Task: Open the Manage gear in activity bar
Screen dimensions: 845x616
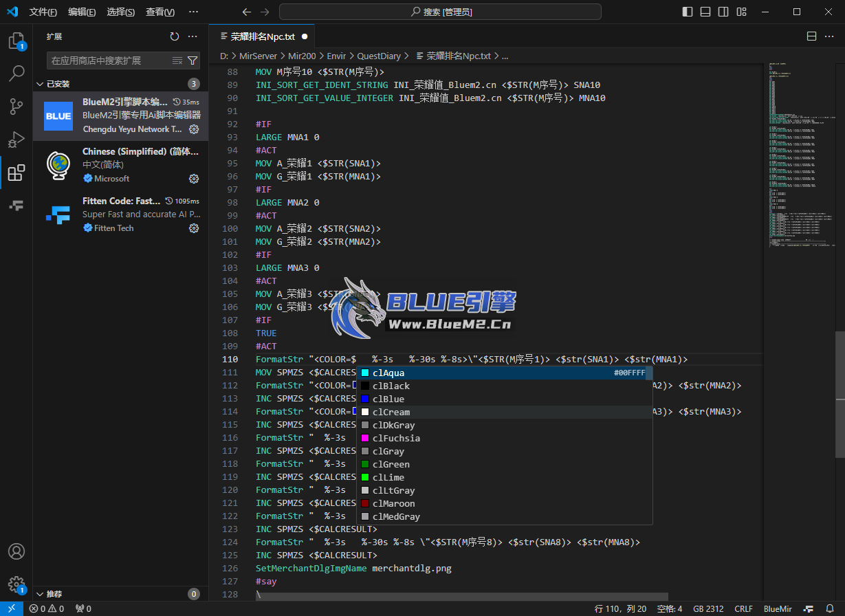Action: click(x=17, y=584)
